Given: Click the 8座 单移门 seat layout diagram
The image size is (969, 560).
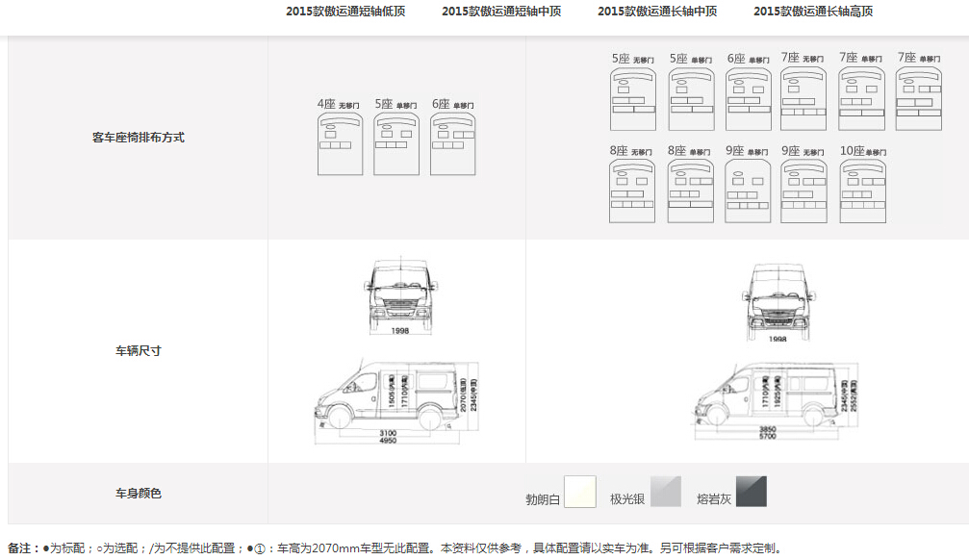Looking at the screenshot, I should [691, 191].
